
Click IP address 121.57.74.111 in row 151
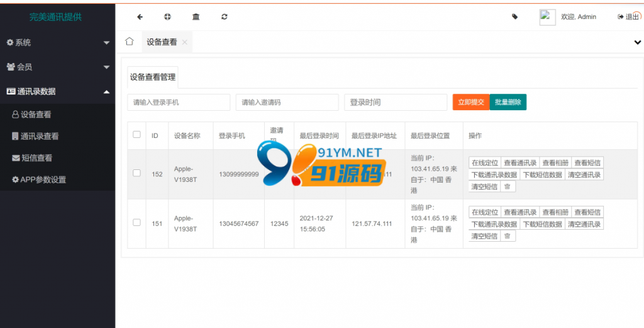coord(372,223)
